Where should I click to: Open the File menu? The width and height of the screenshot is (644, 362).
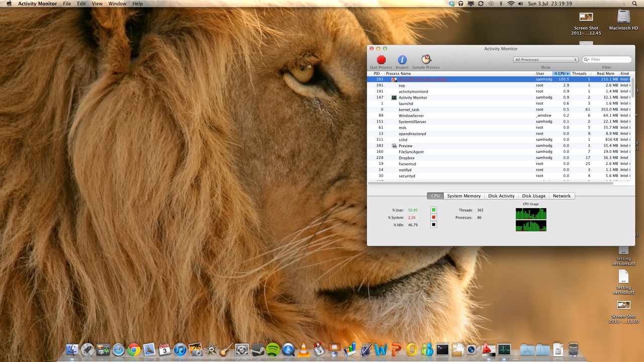tap(67, 4)
